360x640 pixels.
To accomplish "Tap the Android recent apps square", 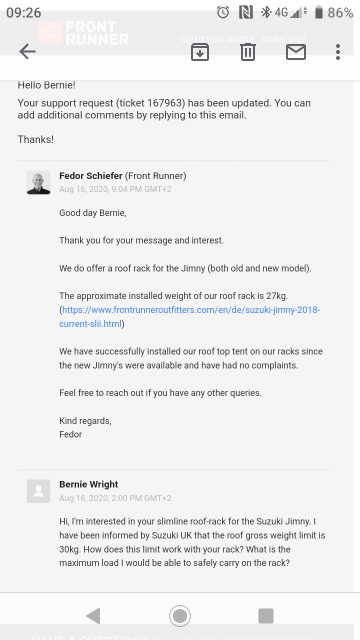I will [x=266, y=616].
